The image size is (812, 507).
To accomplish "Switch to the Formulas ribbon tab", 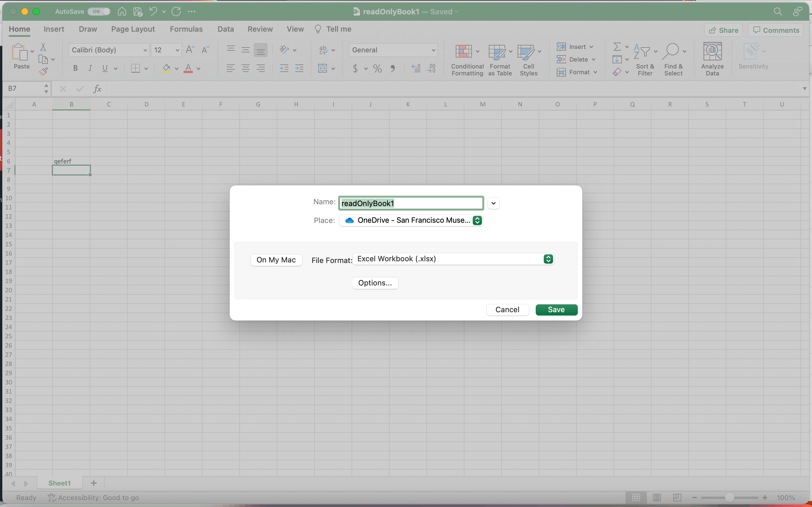I will pyautogui.click(x=186, y=29).
